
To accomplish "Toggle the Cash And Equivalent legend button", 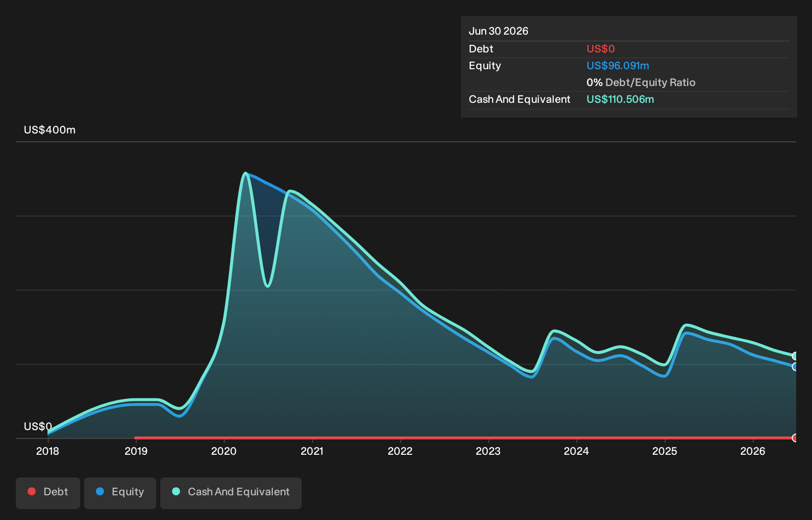I will pos(231,493).
